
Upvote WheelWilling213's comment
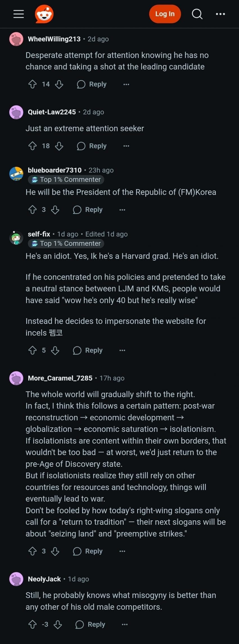(33, 84)
